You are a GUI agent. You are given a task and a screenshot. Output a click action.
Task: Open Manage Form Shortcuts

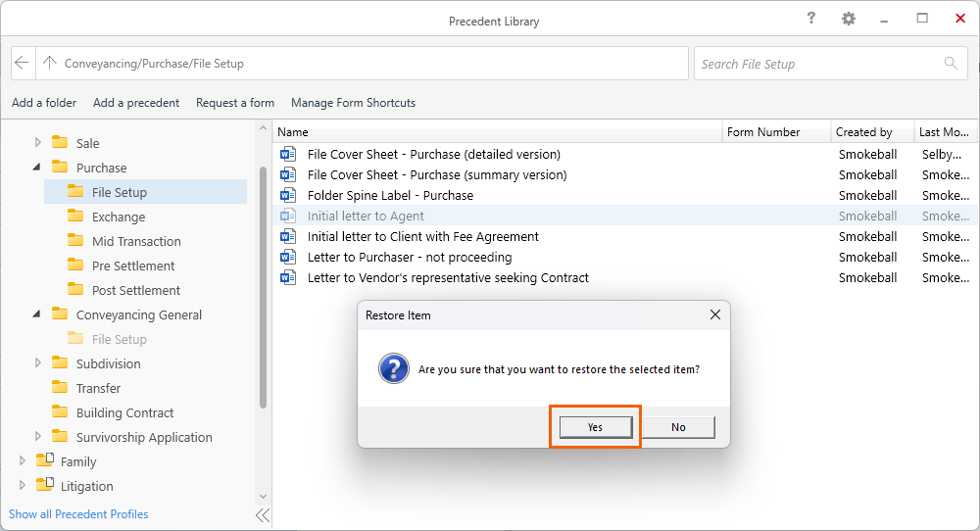click(x=353, y=103)
